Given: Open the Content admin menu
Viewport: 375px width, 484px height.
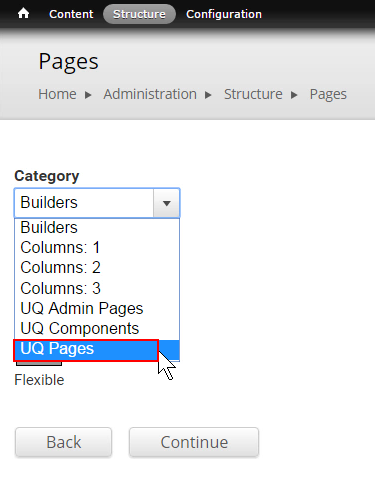Looking at the screenshot, I should click(71, 14).
